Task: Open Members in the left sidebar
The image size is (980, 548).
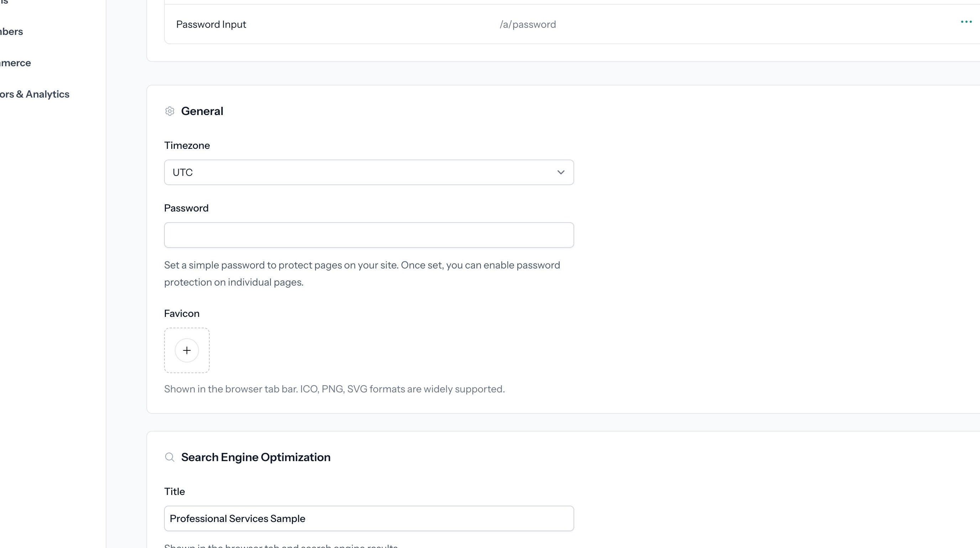Action: 11,32
